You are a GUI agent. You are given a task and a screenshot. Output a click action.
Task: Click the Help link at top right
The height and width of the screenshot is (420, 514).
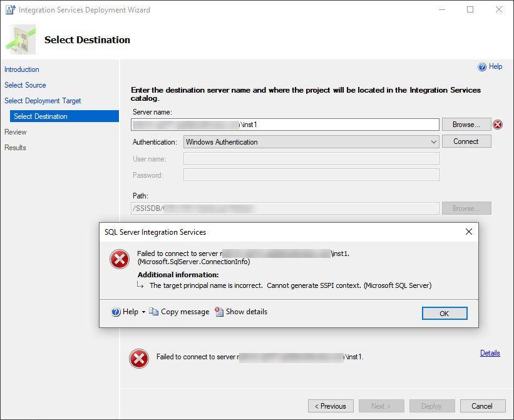(x=495, y=66)
